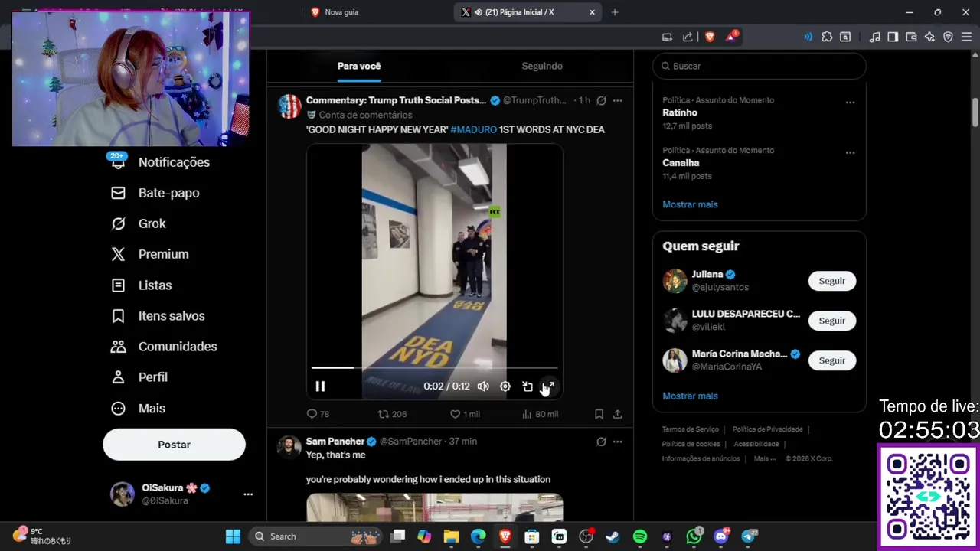Image resolution: width=980 pixels, height=551 pixels.
Task: Open Grok icon on Trump Truth post
Action: (x=601, y=100)
